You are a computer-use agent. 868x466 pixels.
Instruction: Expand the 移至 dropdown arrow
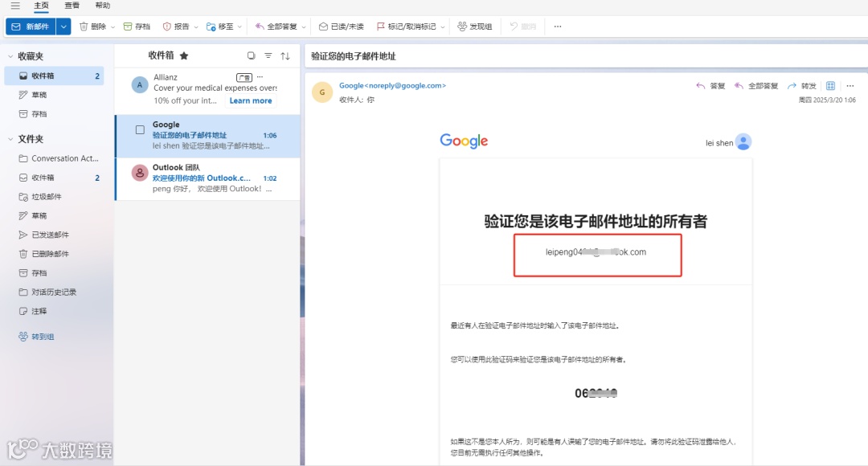[240, 27]
